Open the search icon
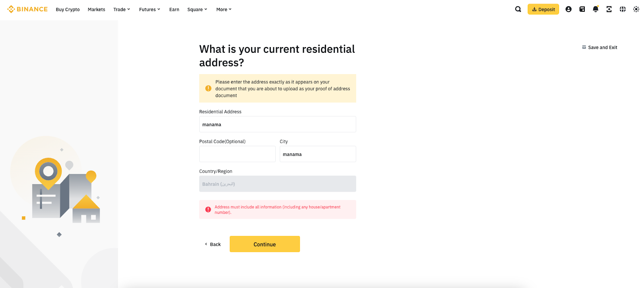This screenshot has height=288, width=644. point(518,9)
